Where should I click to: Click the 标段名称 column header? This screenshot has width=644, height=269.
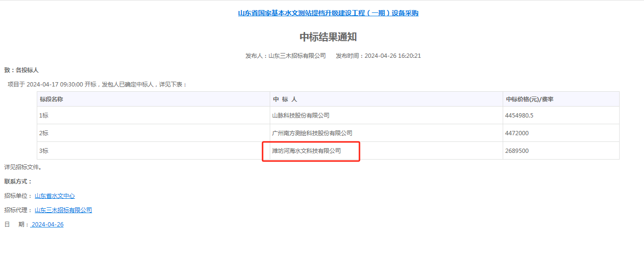click(x=52, y=99)
